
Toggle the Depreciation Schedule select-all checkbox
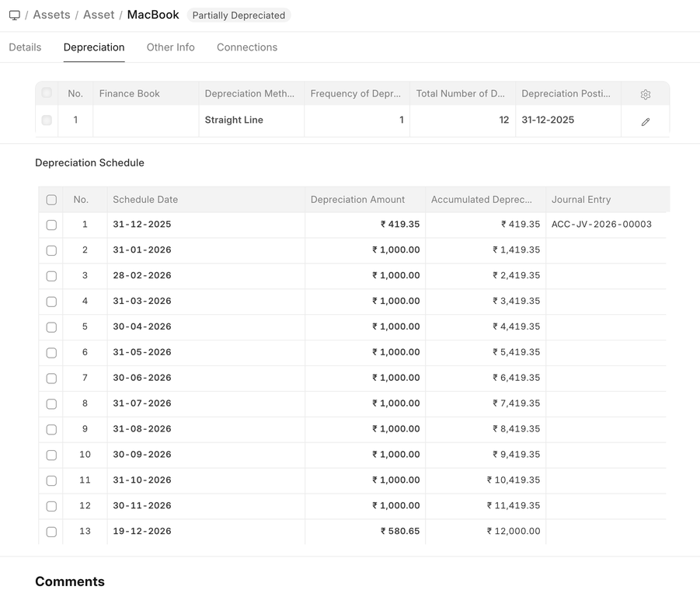coord(51,200)
